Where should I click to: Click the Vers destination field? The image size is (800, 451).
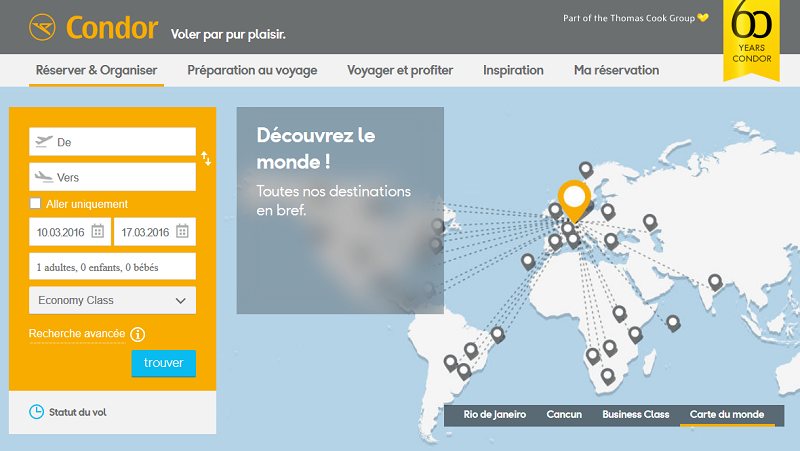coord(112,177)
